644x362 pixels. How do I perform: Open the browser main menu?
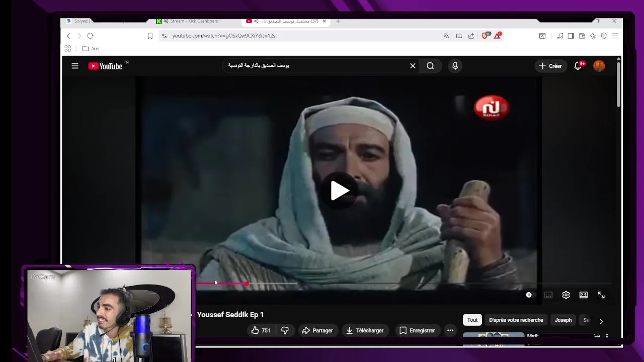pos(615,36)
